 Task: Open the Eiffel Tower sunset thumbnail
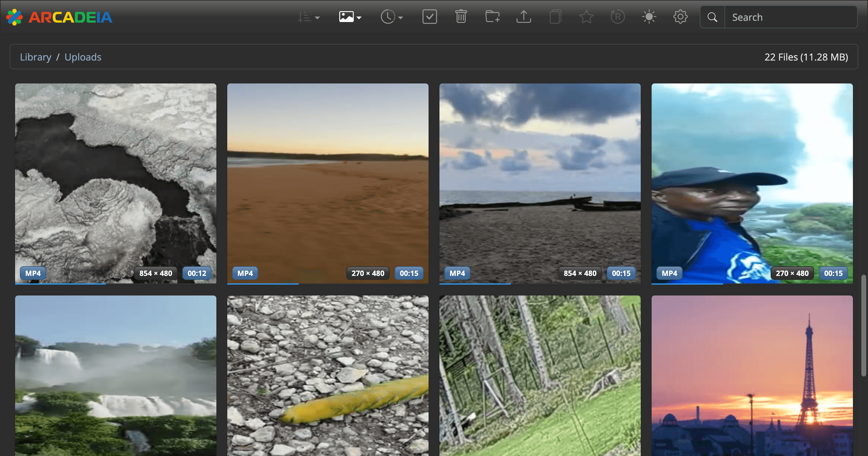click(x=752, y=376)
